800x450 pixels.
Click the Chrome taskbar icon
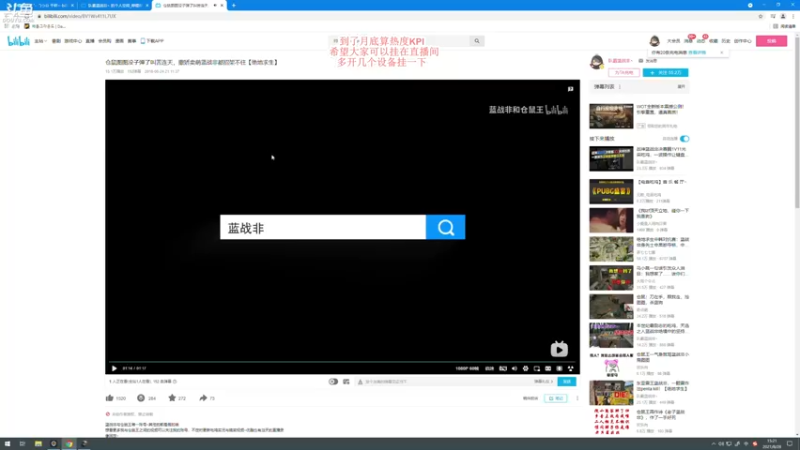69,444
